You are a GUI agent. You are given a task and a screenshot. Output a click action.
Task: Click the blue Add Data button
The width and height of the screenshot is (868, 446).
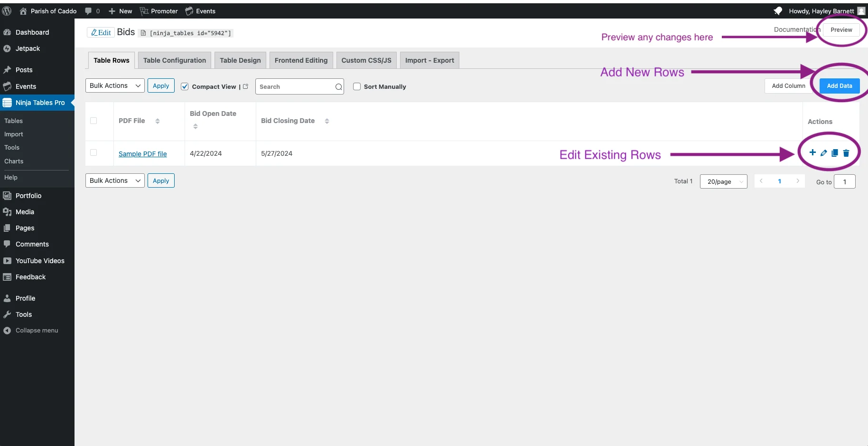click(x=839, y=86)
